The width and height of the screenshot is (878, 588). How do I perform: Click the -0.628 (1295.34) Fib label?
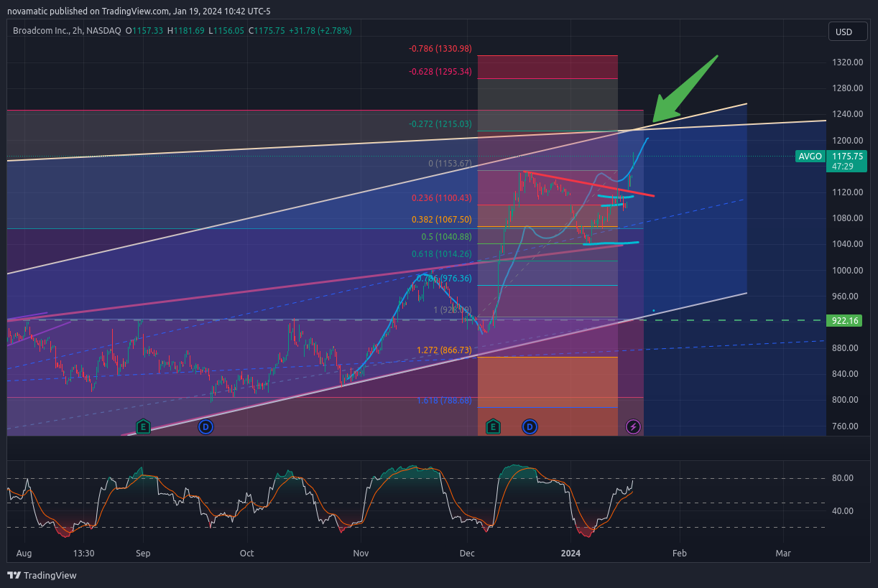[x=440, y=72]
